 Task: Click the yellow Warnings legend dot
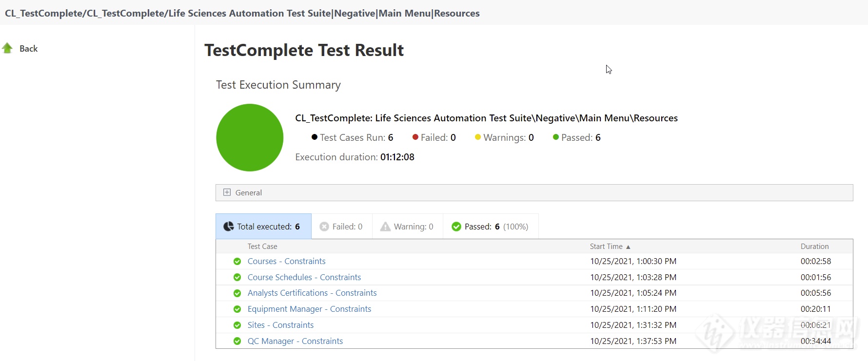[x=478, y=137]
